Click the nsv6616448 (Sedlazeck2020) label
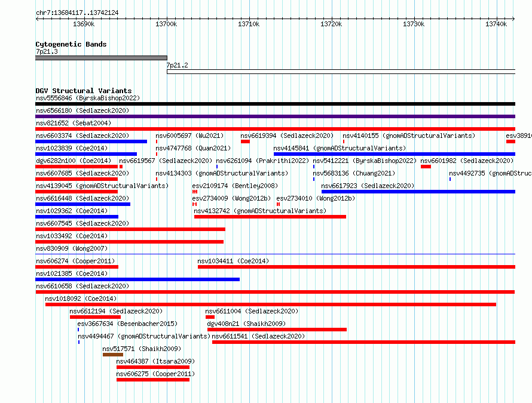The height and width of the screenshot is (403, 532). (82, 199)
